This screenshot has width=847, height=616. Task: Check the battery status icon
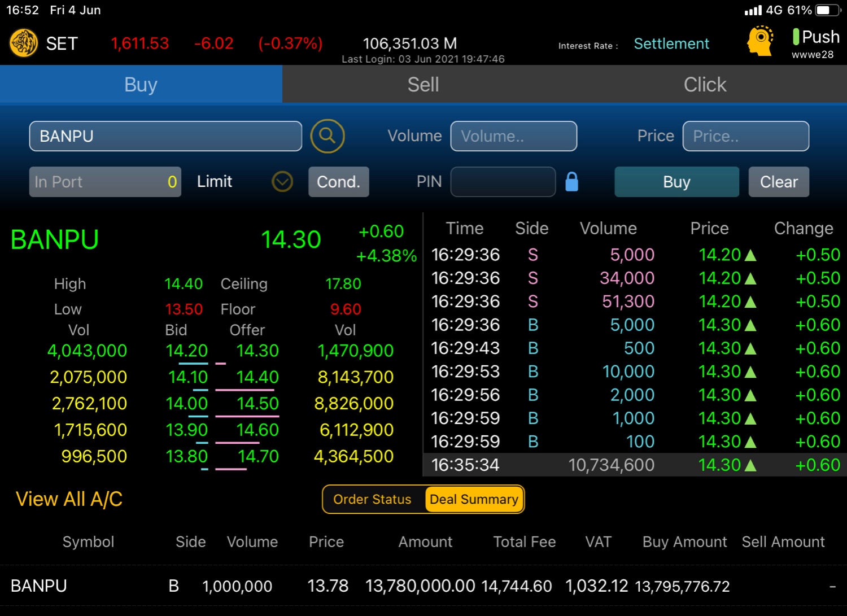(828, 10)
